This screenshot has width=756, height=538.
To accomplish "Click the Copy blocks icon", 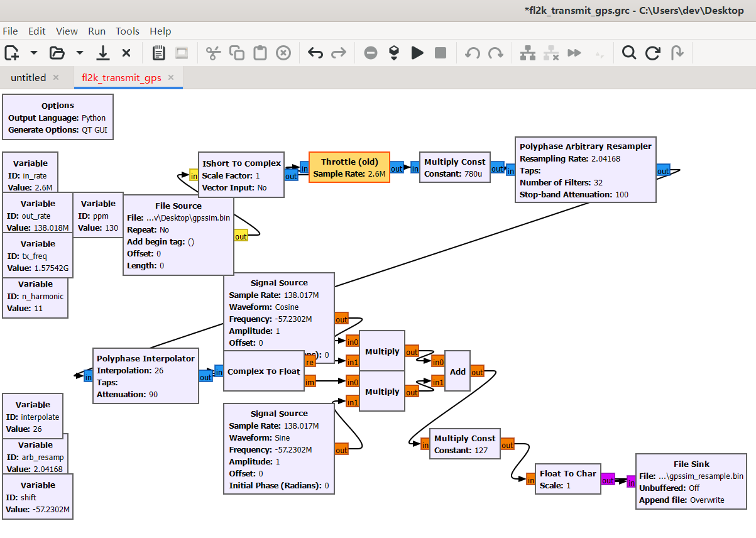I will coord(236,53).
